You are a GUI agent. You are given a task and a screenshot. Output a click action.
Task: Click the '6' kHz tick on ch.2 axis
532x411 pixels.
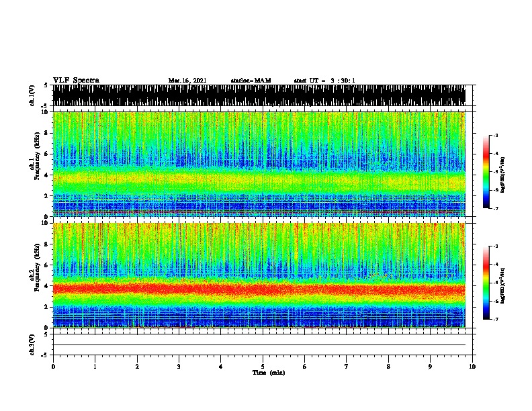46,265
